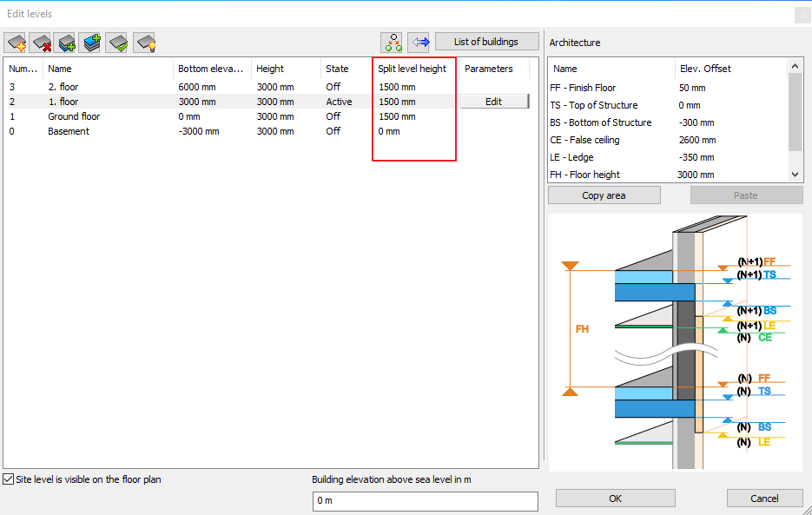Image resolution: width=812 pixels, height=515 pixels.
Task: Click Edit parameters button for 1. floor
Action: click(x=493, y=102)
